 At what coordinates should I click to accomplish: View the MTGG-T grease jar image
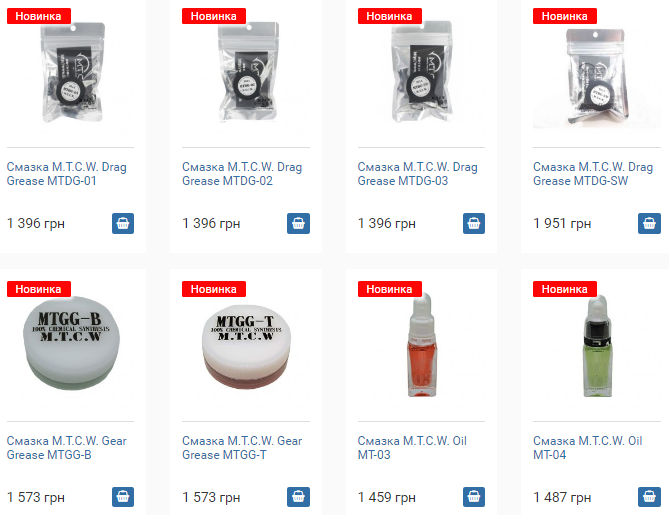click(246, 346)
